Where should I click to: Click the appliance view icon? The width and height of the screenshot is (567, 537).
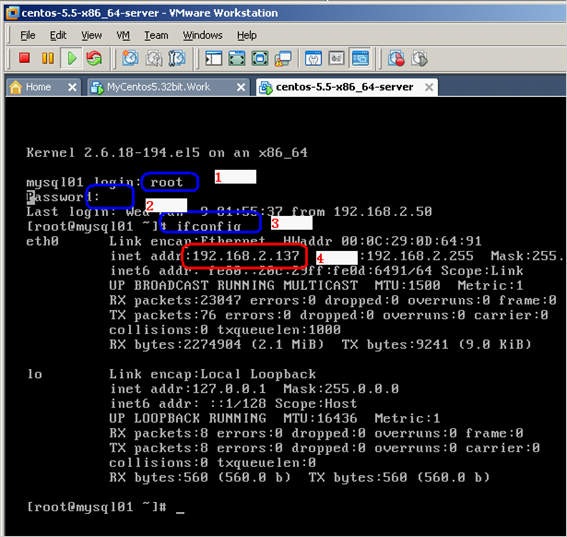point(336,58)
